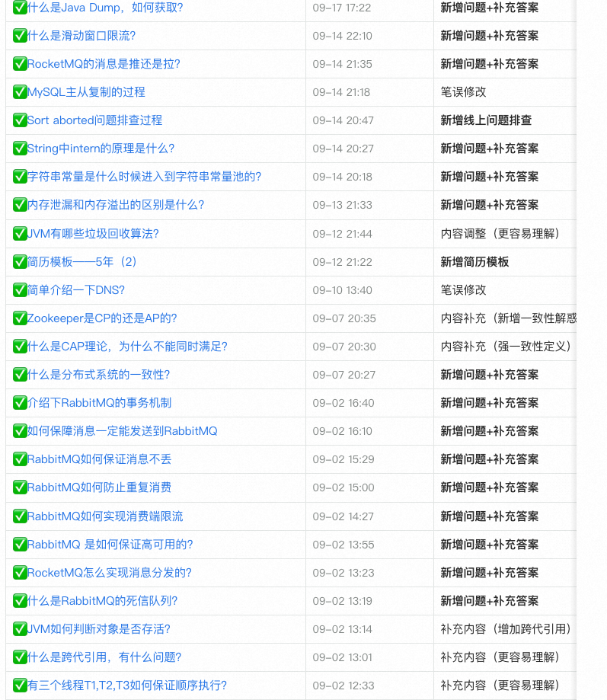Click green check icon beside 什么是滑动窗口限流
Screen dimensions: 607x700
point(20,36)
